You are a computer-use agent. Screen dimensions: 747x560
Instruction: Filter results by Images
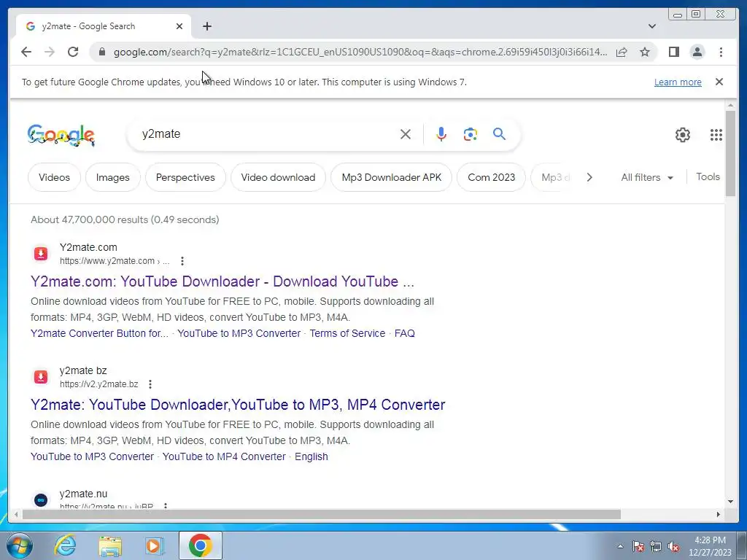coord(113,177)
